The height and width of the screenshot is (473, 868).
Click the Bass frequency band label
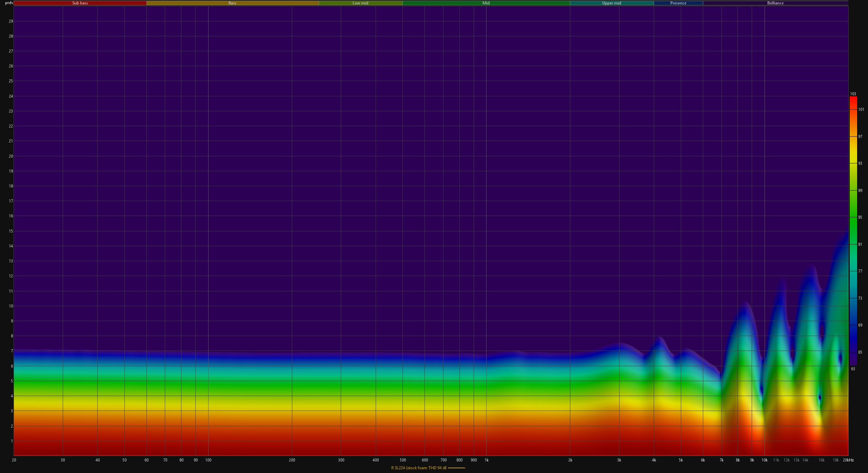click(232, 3)
